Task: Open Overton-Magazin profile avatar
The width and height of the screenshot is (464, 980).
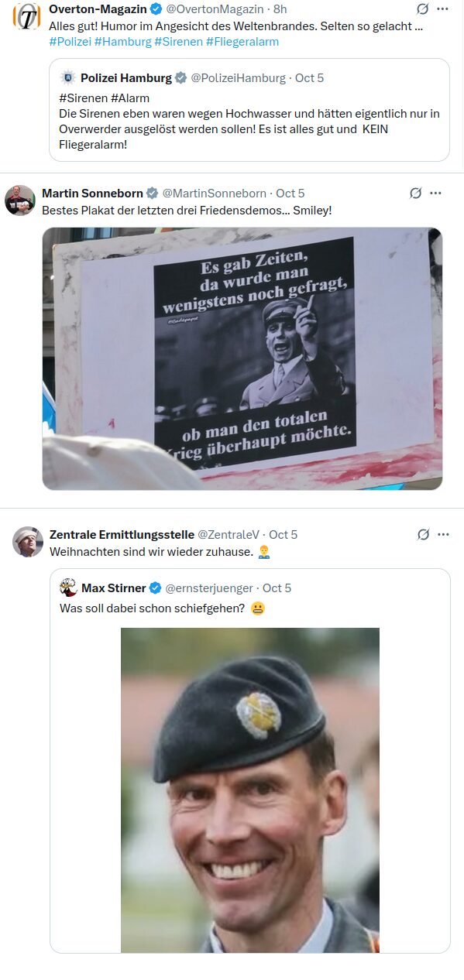Action: coord(27,16)
